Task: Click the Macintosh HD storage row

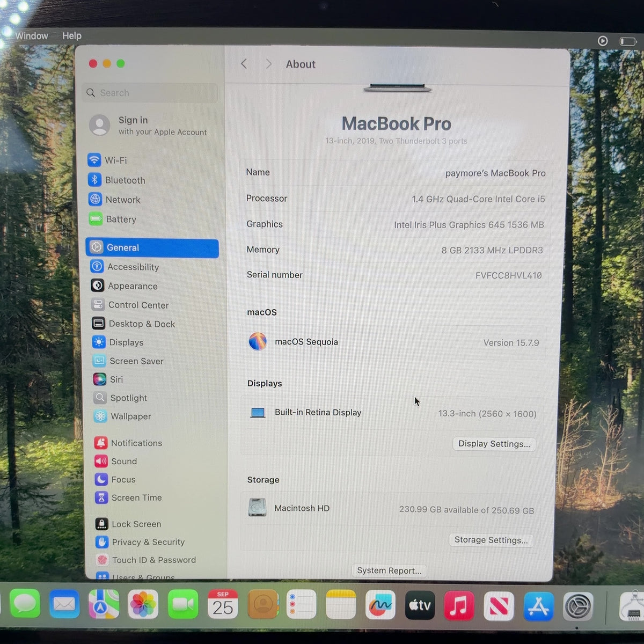Action: 391,509
